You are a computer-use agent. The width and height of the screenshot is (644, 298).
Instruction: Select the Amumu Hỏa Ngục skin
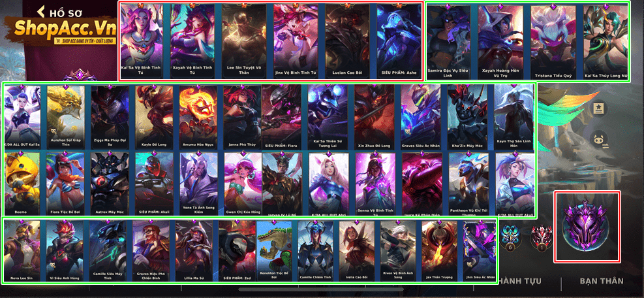(198, 118)
